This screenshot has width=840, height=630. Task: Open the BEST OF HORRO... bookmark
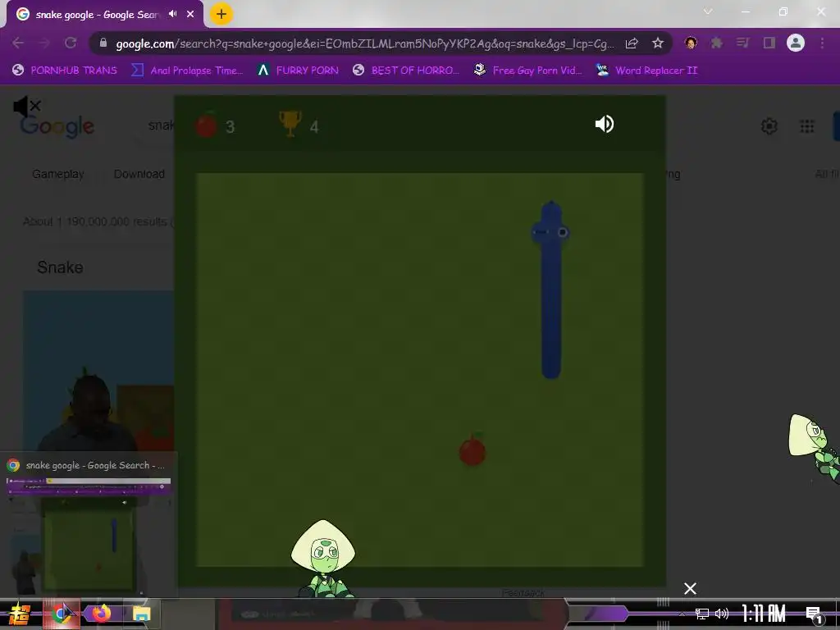coord(407,71)
